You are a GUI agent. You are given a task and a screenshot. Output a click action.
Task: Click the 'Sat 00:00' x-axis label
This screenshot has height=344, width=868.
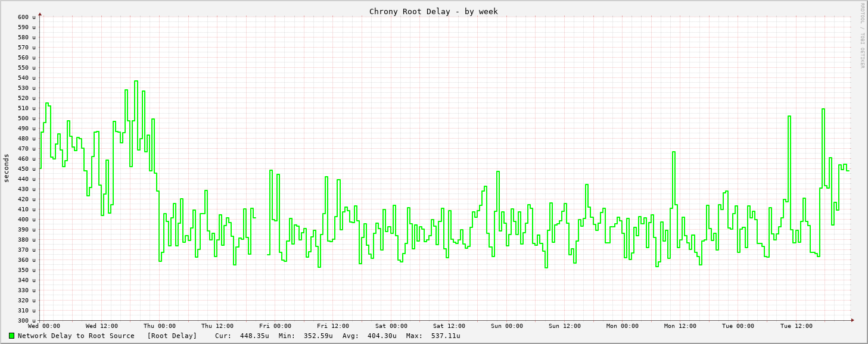click(x=391, y=326)
